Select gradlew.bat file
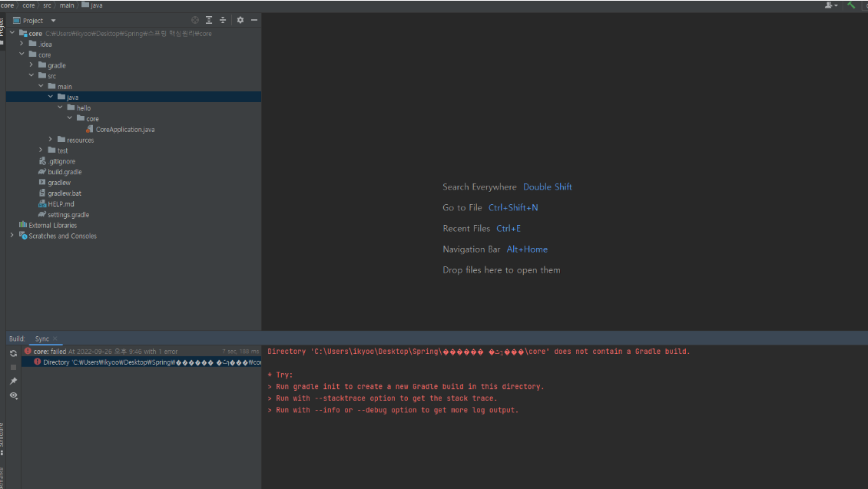This screenshot has width=868, height=489. 60,193
